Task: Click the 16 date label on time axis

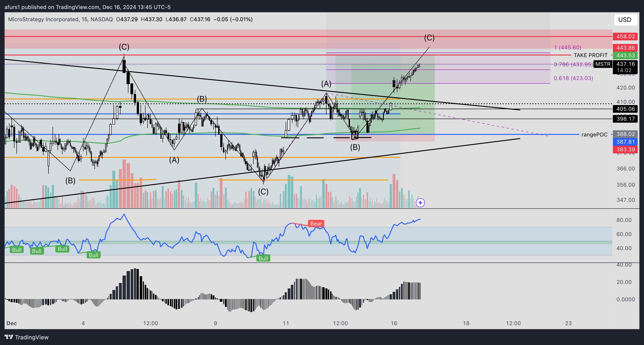Action: (x=394, y=323)
